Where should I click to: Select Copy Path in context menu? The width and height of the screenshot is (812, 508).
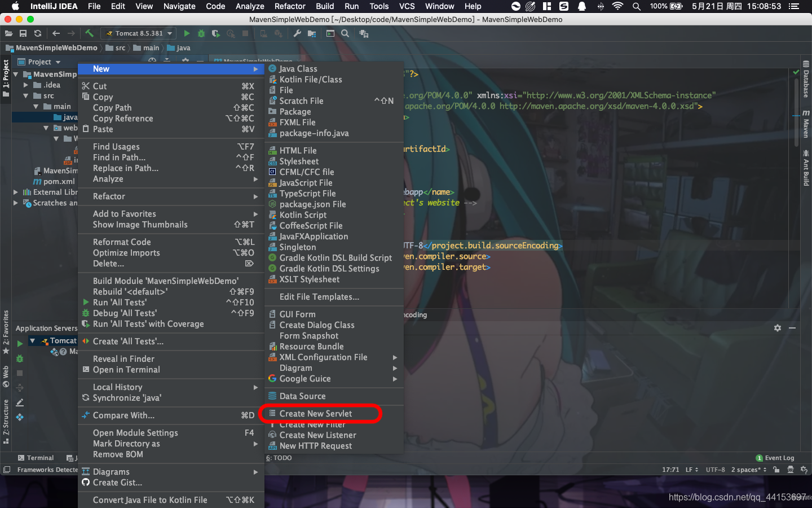tap(170, 108)
